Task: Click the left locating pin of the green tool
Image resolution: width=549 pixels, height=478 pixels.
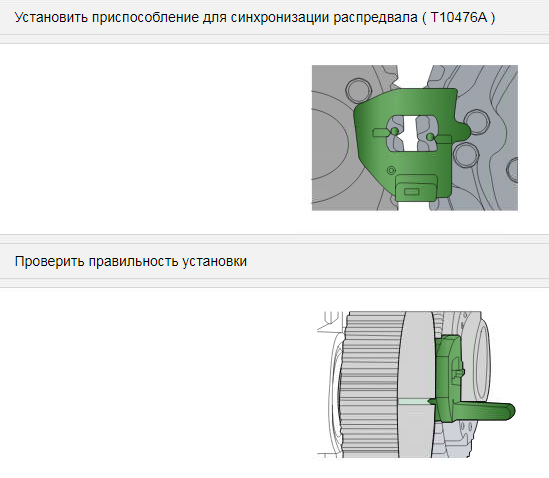Action: pyautogui.click(x=394, y=131)
